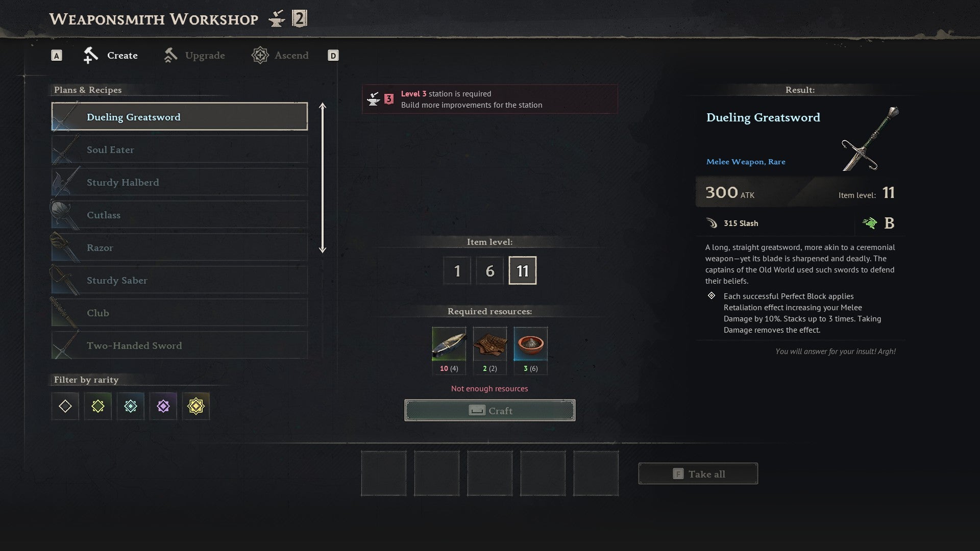Toggle the teal rare rarity filter
Viewport: 980px width, 551px height.
coord(131,406)
